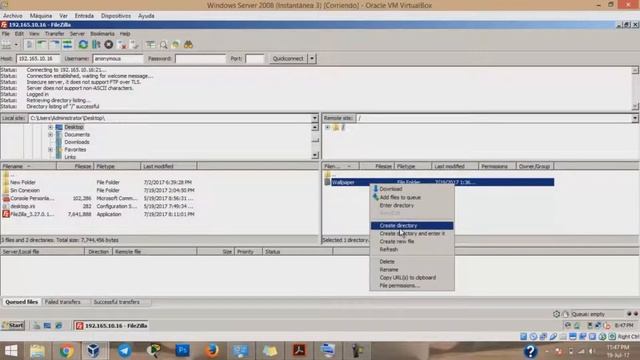Disconnect from the server toolbar icon

[x=122, y=44]
